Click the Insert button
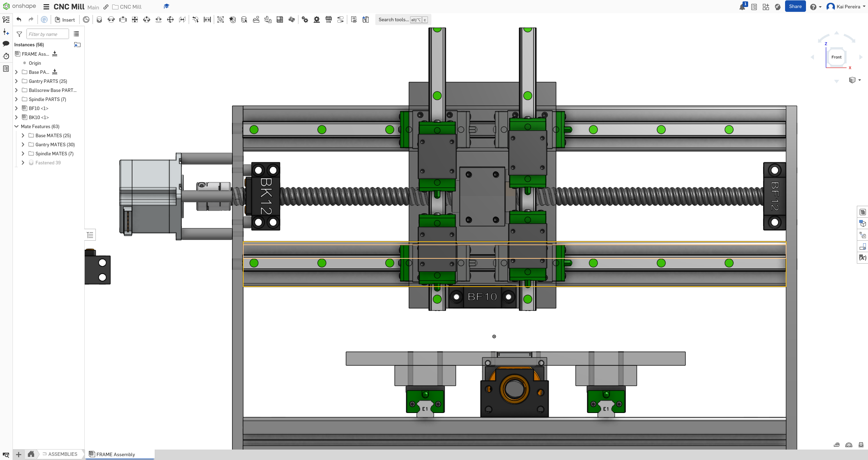This screenshot has width=868, height=460. pyautogui.click(x=65, y=20)
